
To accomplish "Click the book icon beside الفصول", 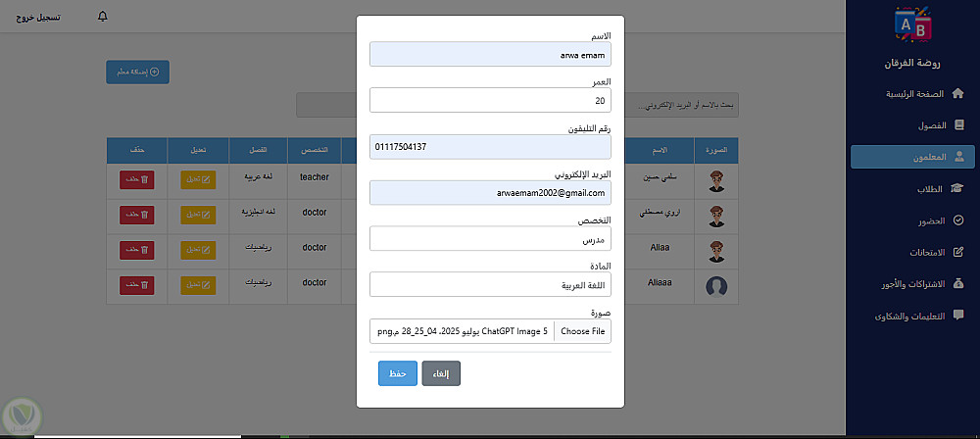I will [x=958, y=125].
